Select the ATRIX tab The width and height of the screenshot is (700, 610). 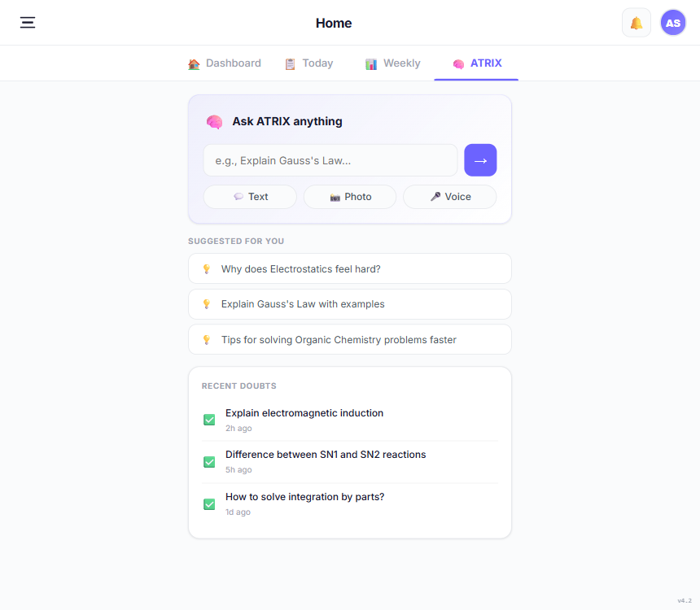tap(477, 63)
